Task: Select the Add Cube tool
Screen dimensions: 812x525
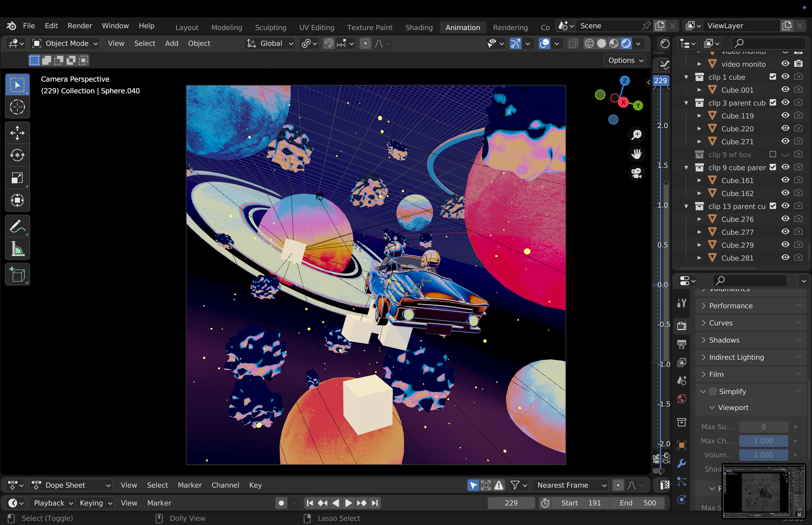Action: click(17, 275)
